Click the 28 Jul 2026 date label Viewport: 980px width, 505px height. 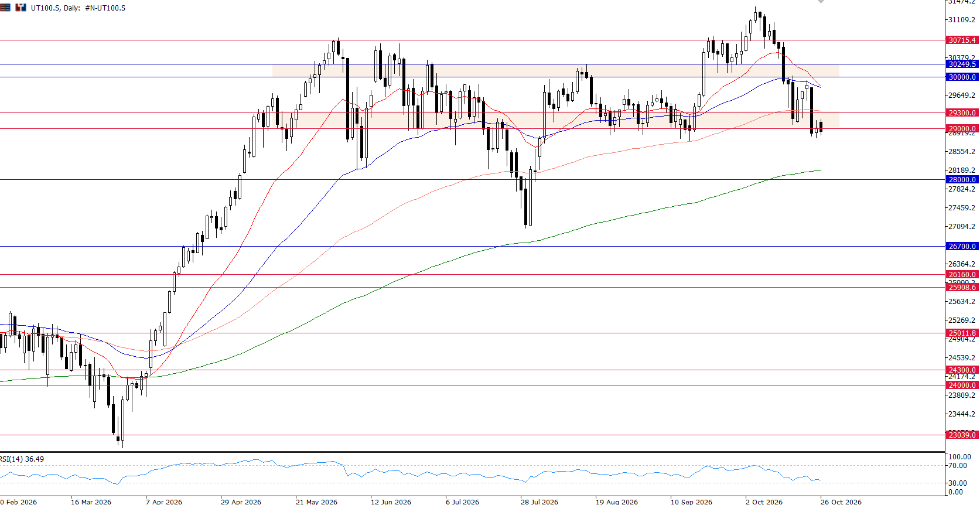coord(539,501)
